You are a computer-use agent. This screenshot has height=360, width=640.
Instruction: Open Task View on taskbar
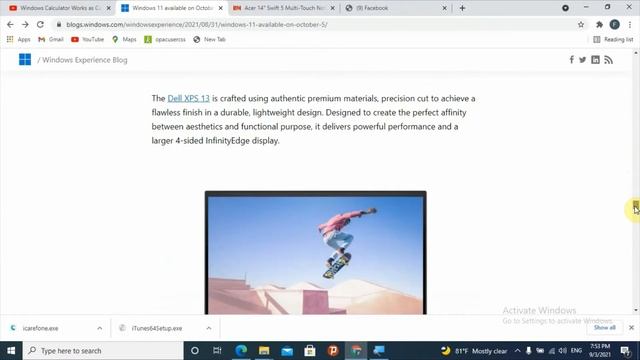[x=217, y=351]
